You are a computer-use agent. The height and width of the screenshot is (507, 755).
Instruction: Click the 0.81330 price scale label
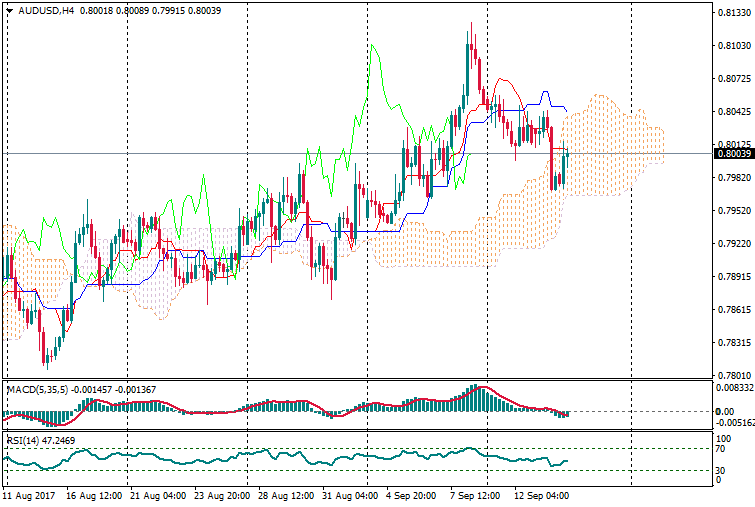tap(733, 13)
